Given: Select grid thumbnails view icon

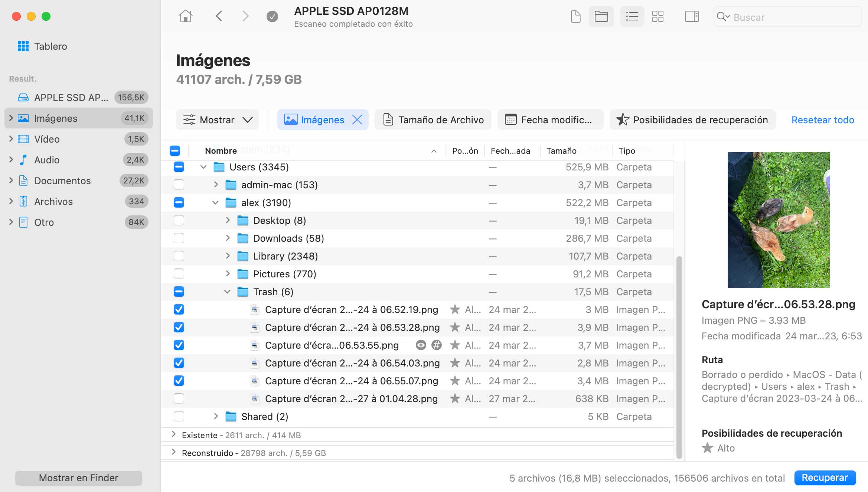Looking at the screenshot, I should point(657,16).
